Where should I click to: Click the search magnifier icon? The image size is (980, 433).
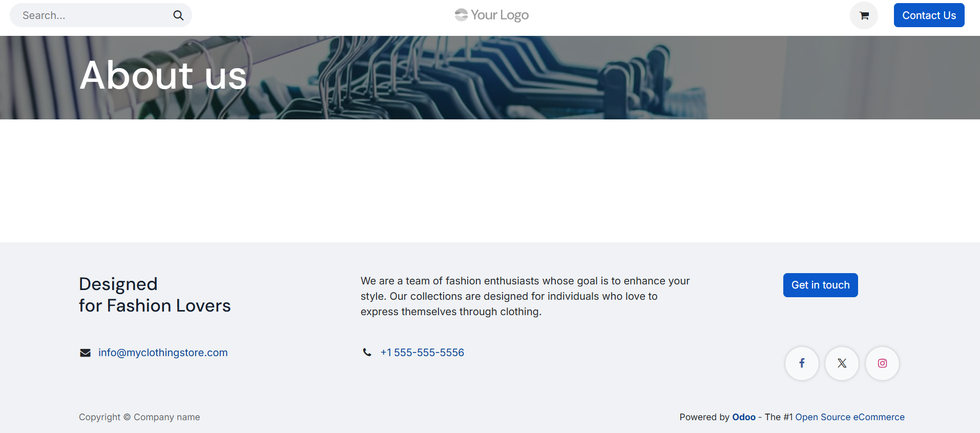tap(178, 15)
